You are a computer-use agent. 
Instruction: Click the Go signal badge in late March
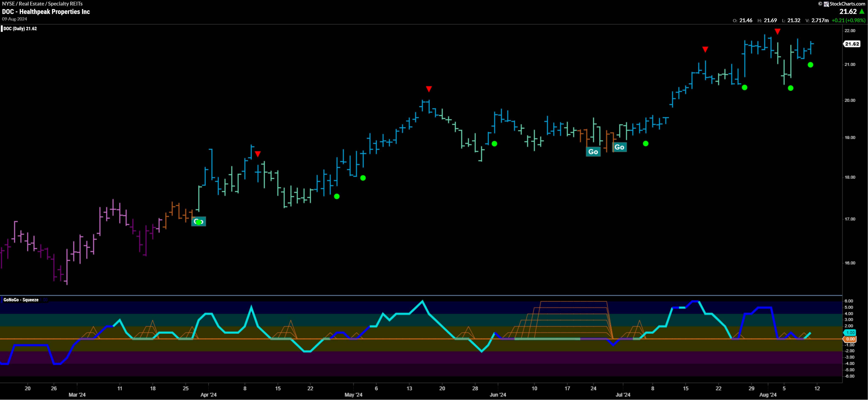click(198, 222)
